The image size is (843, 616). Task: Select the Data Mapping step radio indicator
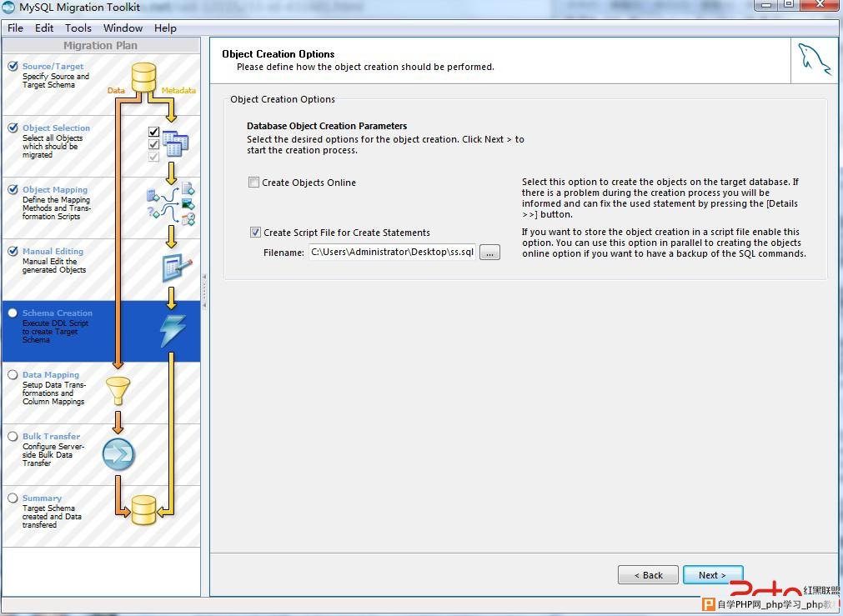tap(13, 374)
